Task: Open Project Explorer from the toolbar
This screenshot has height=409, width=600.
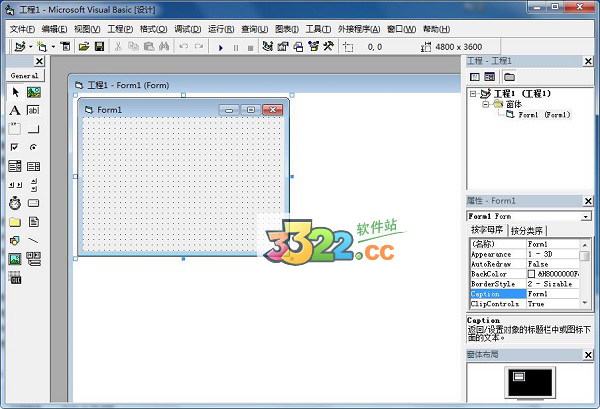Action: click(x=268, y=47)
